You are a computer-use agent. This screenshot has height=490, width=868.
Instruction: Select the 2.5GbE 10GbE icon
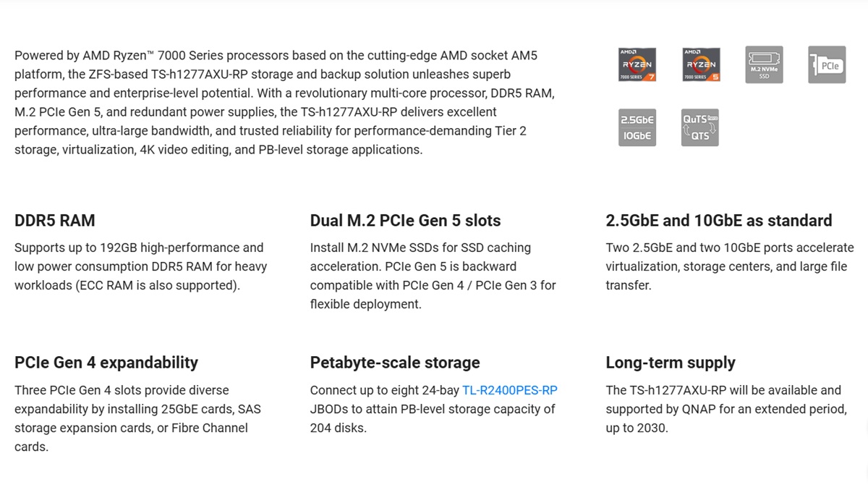(637, 128)
